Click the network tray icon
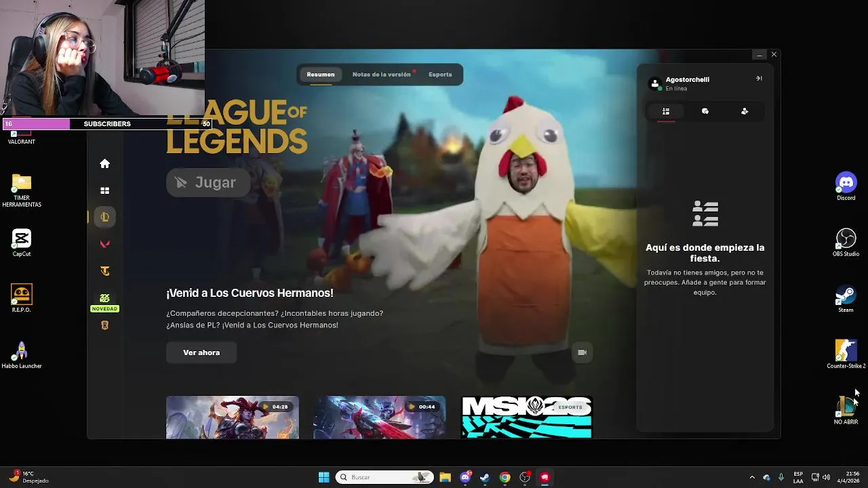 point(815,477)
